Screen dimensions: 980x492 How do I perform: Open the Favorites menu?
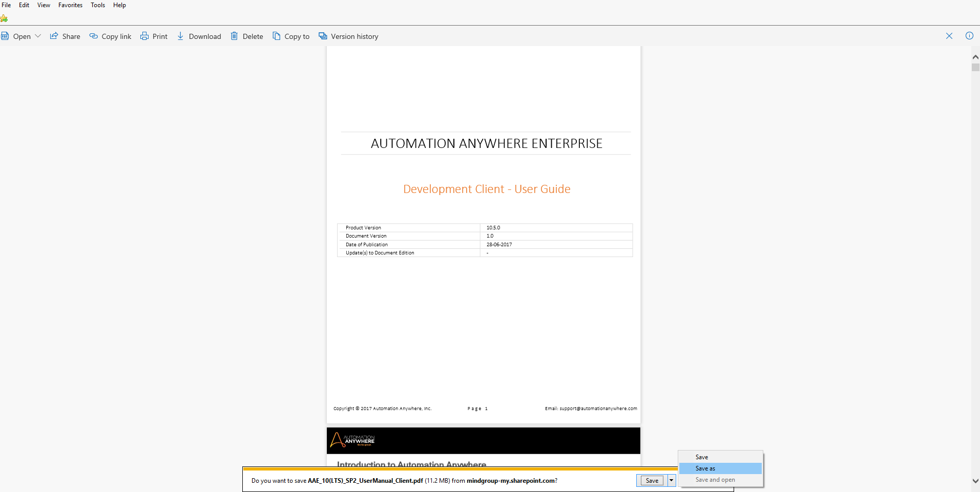70,5
